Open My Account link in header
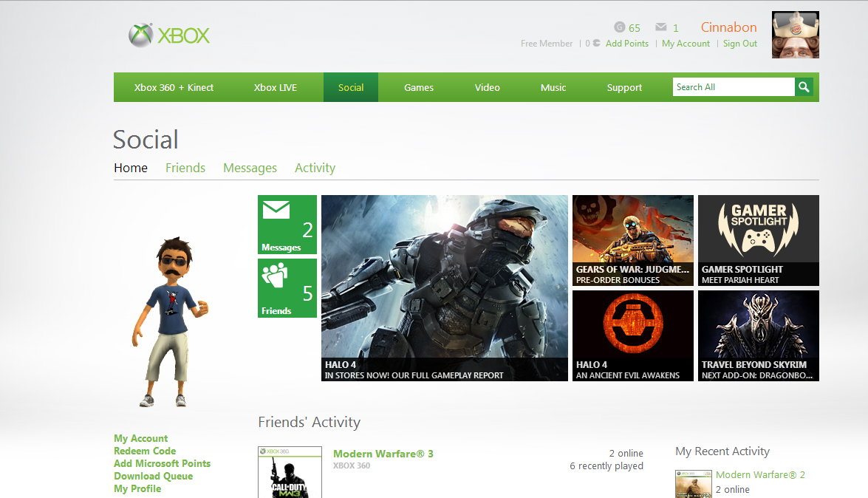The height and width of the screenshot is (498, 868). click(686, 43)
